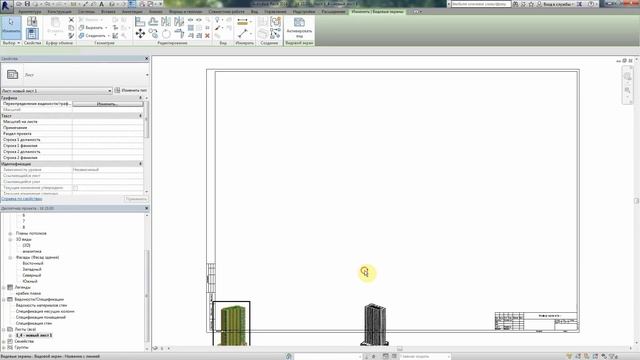The image size is (640, 360).
Task: Click the navigation wheel icon in the view
Action: pos(628,76)
